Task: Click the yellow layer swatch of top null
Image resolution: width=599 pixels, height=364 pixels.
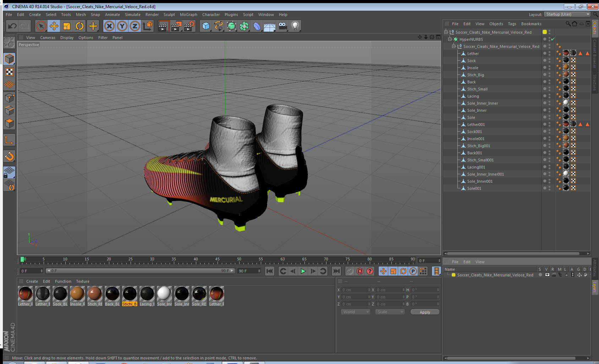Action: pyautogui.click(x=545, y=32)
